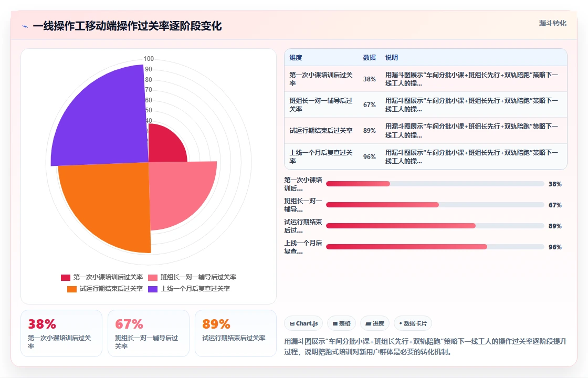Click the 38% value in table
The width and height of the screenshot is (588, 378).
[370, 79]
